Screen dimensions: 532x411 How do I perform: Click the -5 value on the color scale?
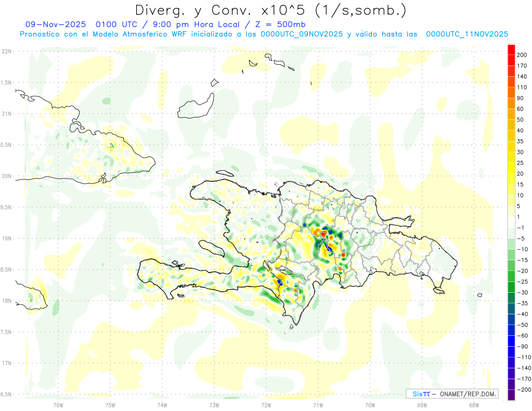521,238
